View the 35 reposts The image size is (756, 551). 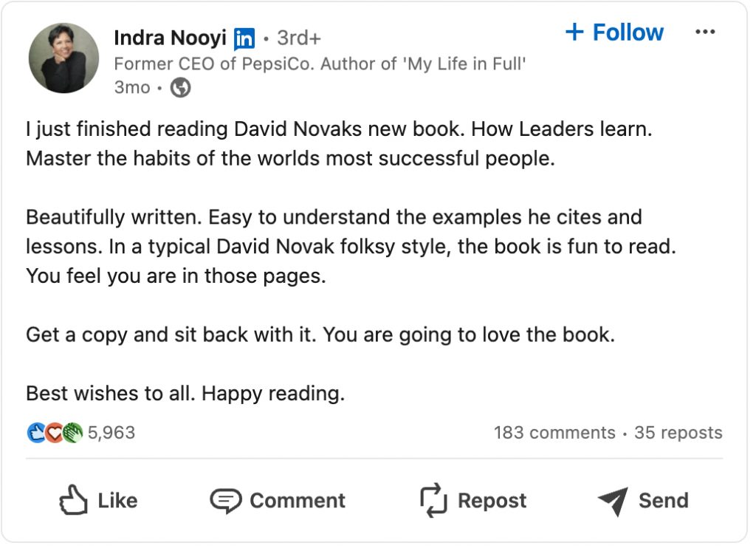(x=678, y=433)
